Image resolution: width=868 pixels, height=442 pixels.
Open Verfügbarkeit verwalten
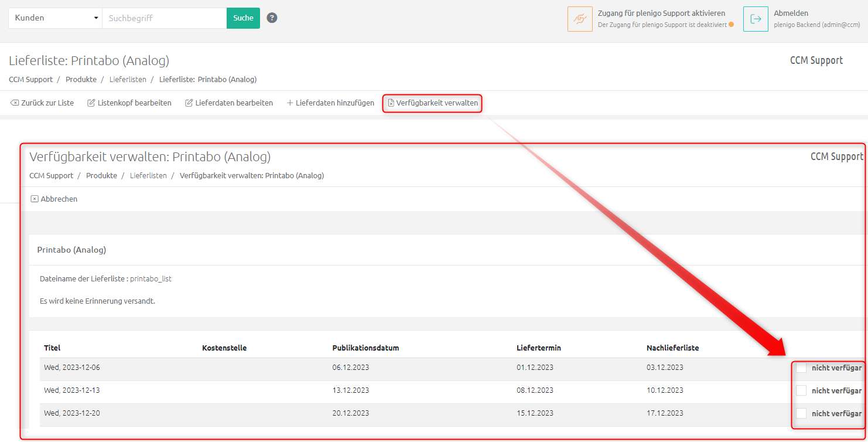432,103
